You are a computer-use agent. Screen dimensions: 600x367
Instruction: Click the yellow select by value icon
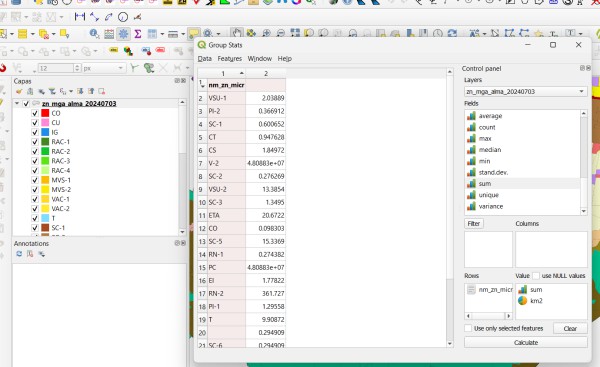pos(23,34)
